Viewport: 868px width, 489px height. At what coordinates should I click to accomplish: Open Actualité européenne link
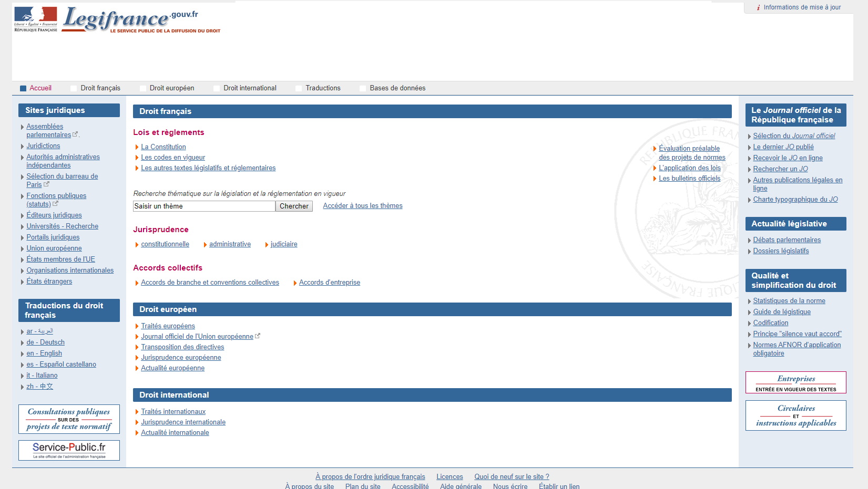point(172,368)
